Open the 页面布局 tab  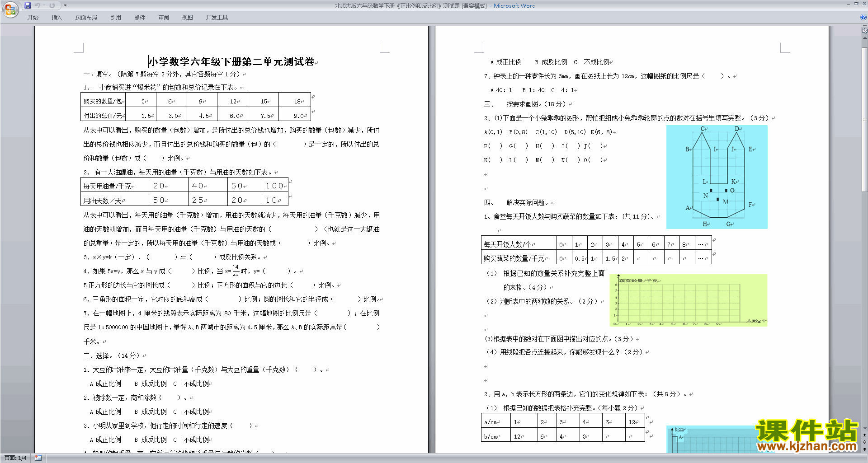86,17
